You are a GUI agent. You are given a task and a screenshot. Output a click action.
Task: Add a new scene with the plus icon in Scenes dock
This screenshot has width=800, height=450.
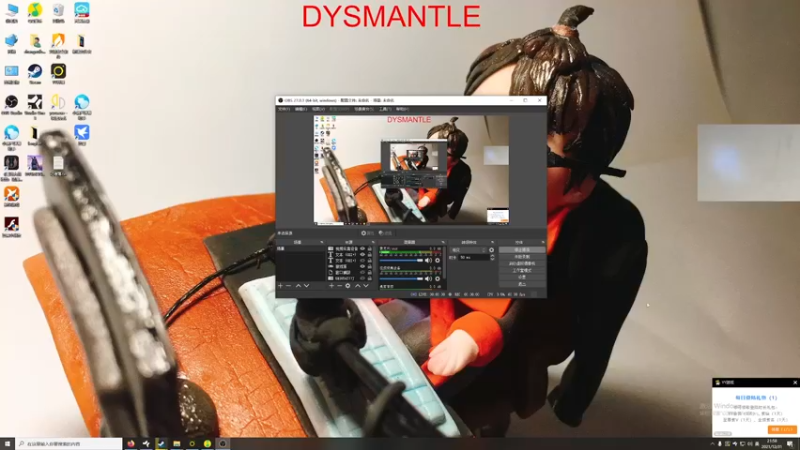pos(280,286)
